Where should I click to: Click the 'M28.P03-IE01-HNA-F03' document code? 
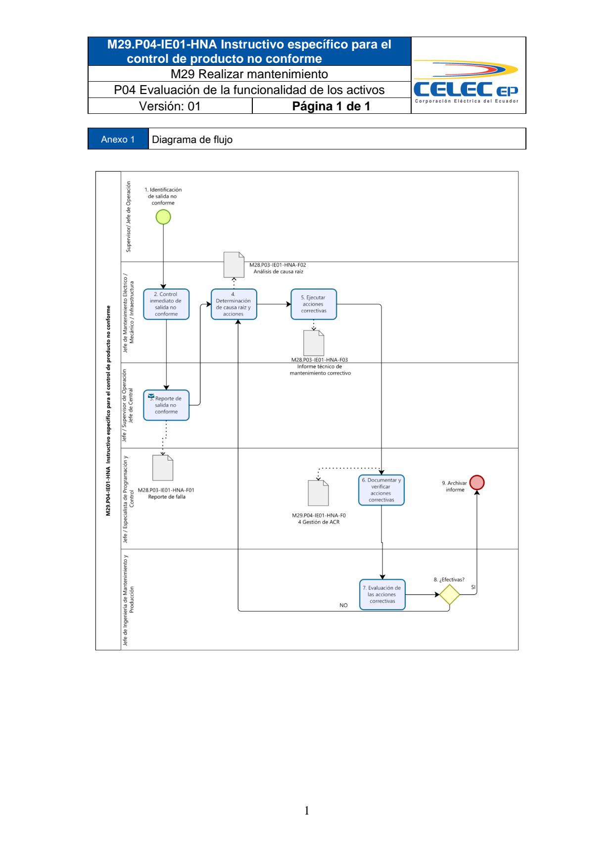tap(320, 360)
